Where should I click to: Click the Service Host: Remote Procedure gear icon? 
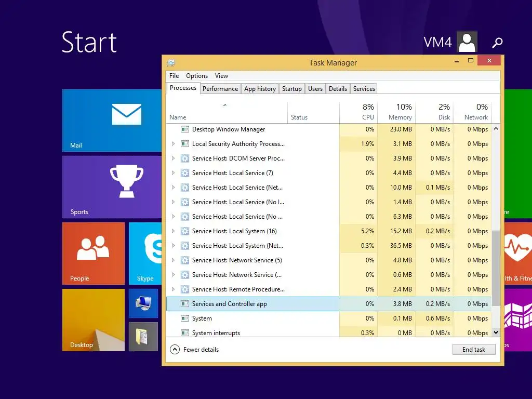pyautogui.click(x=184, y=289)
